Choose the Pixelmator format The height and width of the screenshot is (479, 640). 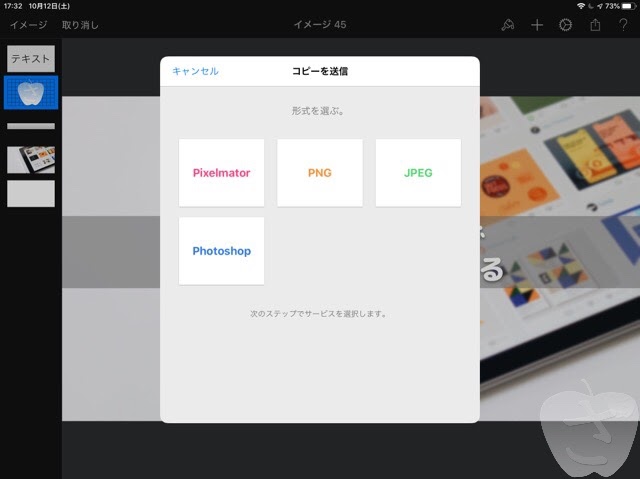221,173
